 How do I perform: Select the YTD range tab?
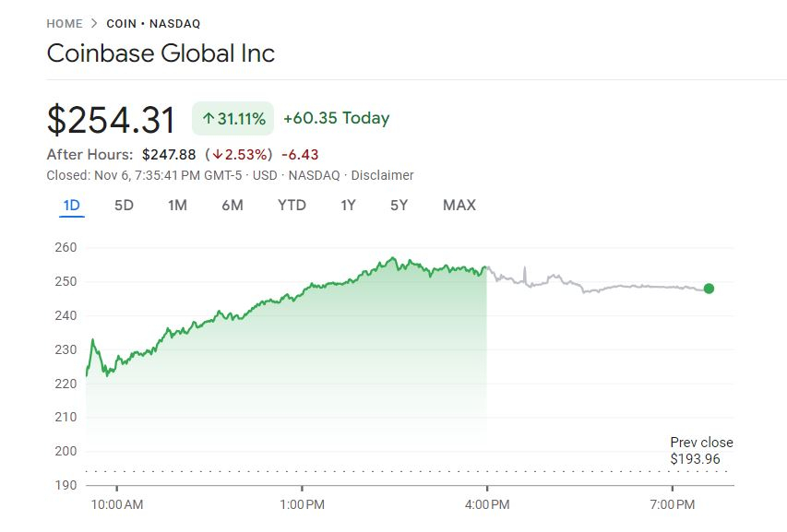(x=292, y=205)
